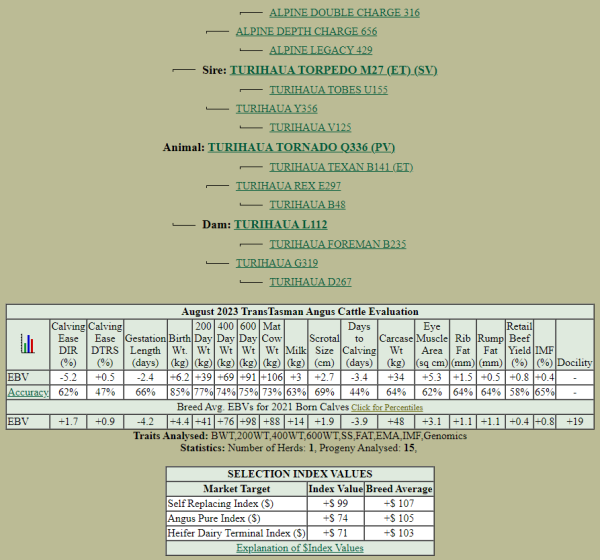Viewport: 600px width, 560px height.
Task: Select the Scrotal Size header
Action: point(324,344)
